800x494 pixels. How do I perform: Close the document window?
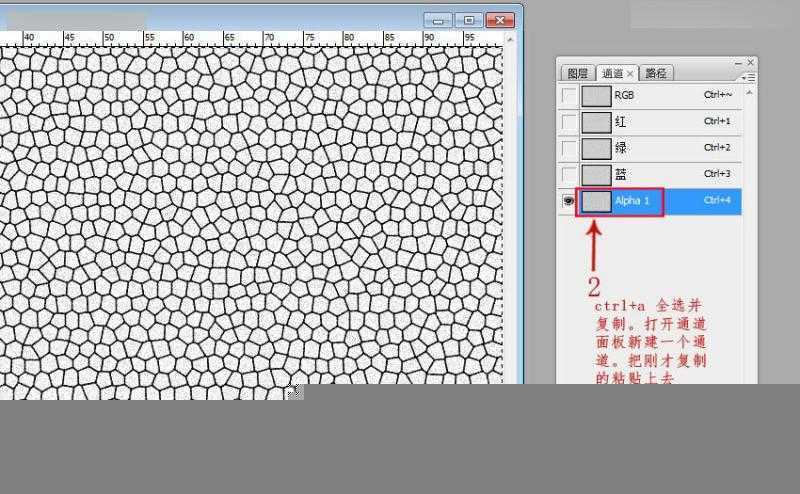[x=500, y=20]
